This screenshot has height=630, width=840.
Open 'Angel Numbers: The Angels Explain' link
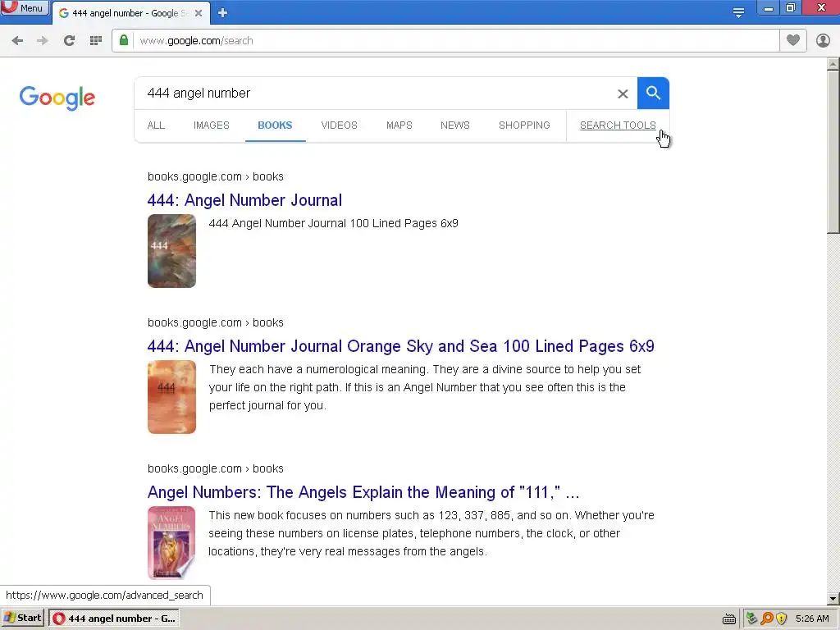coord(363,492)
